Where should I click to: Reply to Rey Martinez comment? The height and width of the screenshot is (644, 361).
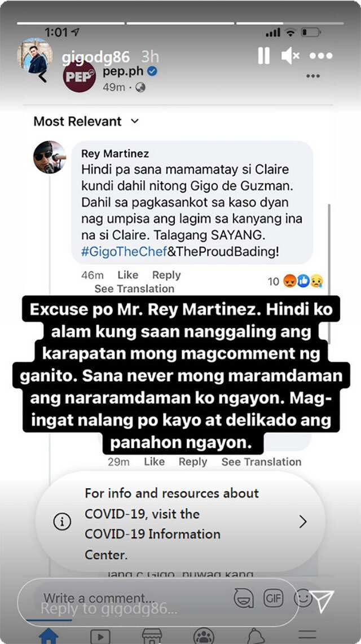[x=166, y=275]
